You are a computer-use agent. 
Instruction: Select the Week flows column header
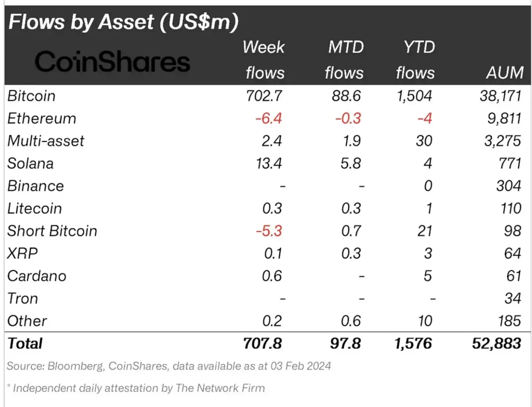click(x=264, y=59)
